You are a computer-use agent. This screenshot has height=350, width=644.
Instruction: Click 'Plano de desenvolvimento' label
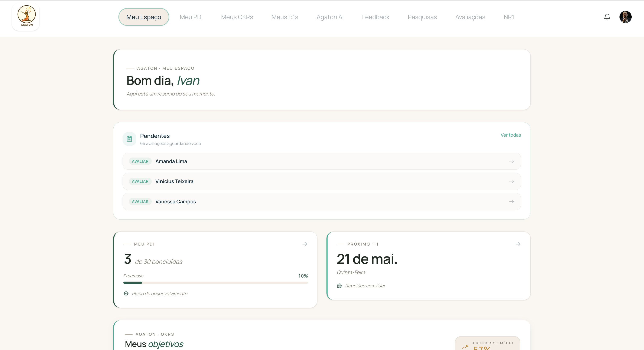(159, 294)
